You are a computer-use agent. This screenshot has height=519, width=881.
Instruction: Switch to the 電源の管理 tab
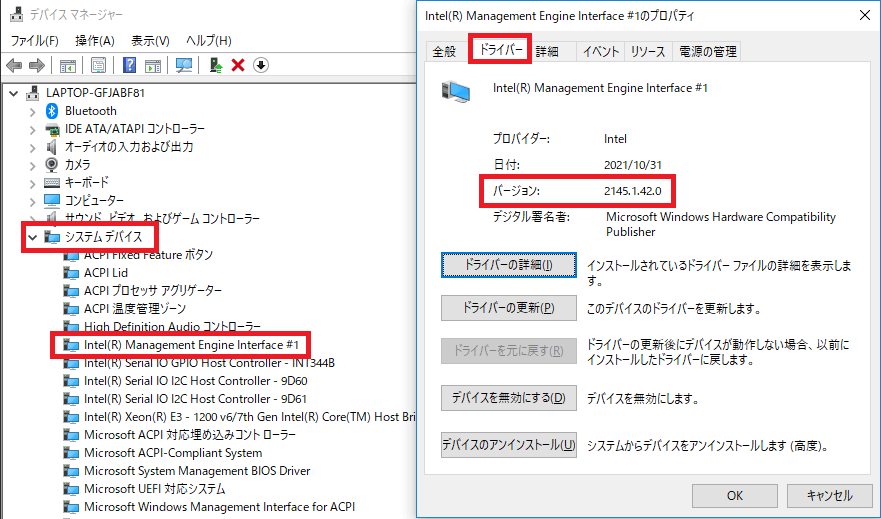[x=708, y=52]
